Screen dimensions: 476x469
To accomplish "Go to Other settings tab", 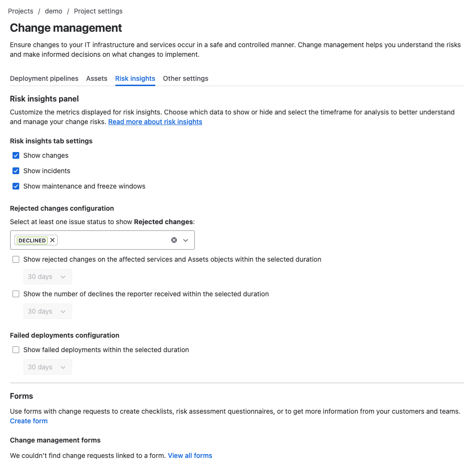I will [186, 78].
